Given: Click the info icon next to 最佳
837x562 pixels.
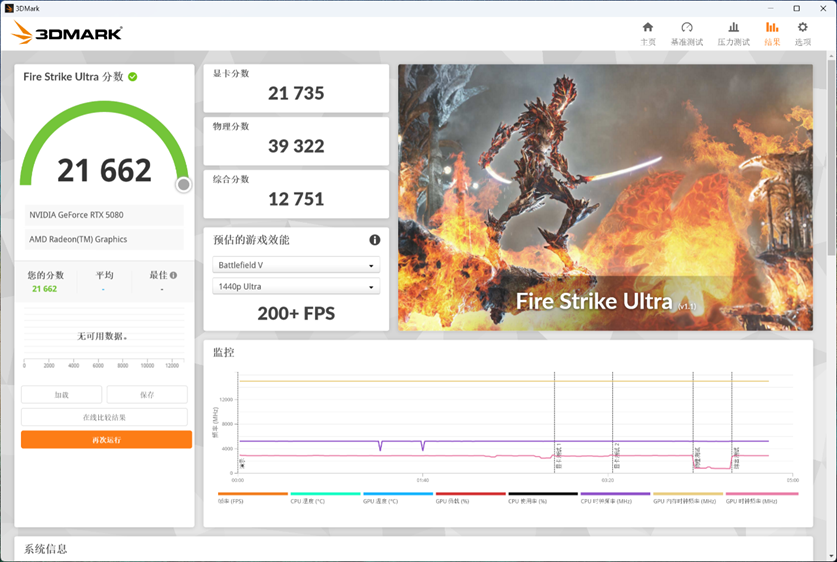Looking at the screenshot, I should (x=173, y=275).
